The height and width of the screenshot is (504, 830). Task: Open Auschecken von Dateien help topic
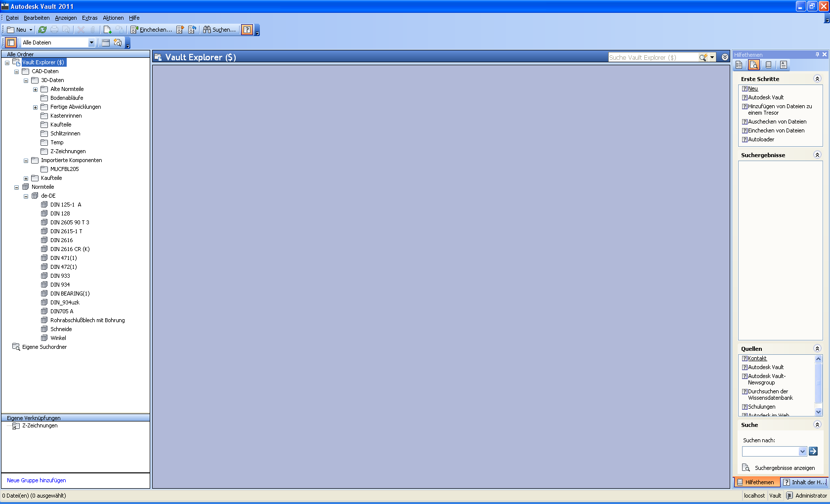pos(777,122)
